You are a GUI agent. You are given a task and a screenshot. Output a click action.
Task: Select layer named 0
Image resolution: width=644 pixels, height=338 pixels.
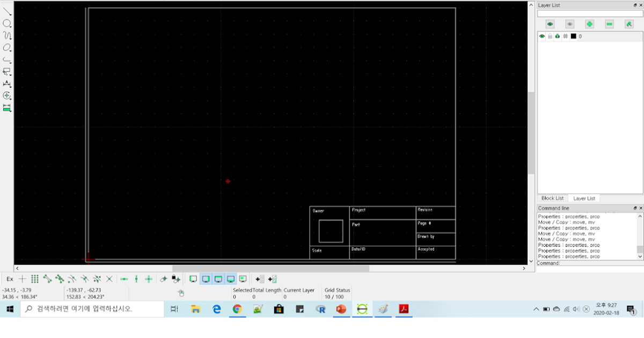pos(580,36)
